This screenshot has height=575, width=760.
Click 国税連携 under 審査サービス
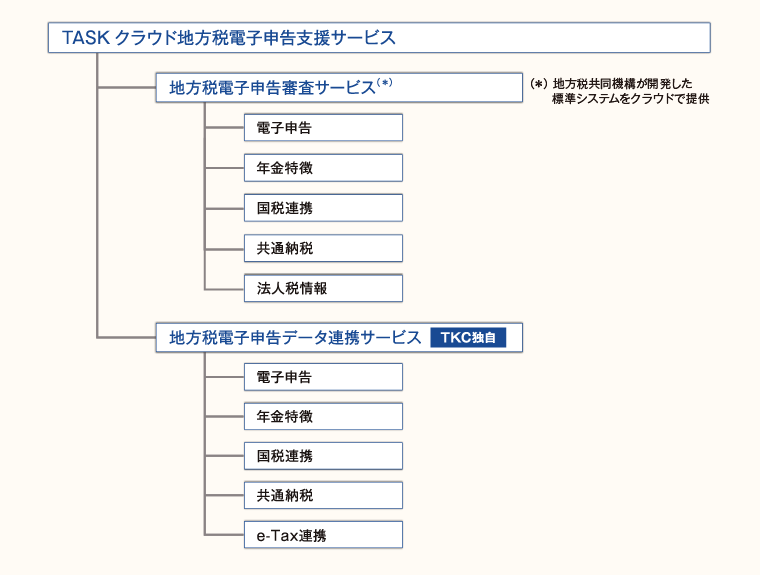click(323, 208)
